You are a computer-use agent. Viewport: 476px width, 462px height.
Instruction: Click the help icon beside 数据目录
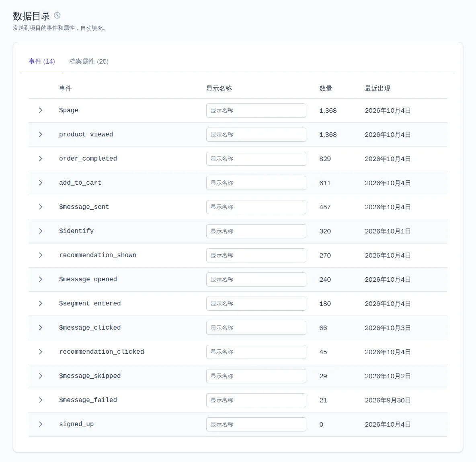coord(57,15)
